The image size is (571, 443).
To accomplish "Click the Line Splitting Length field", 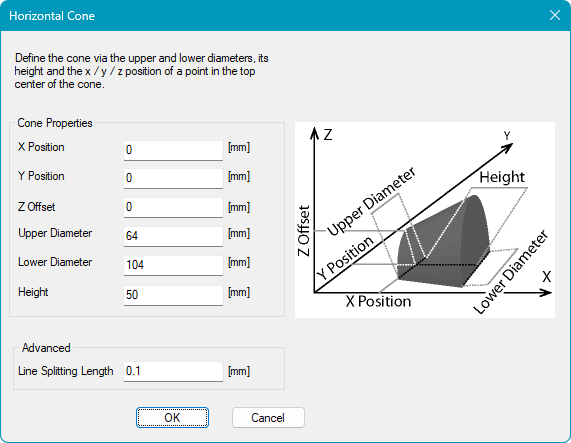I will click(x=173, y=371).
